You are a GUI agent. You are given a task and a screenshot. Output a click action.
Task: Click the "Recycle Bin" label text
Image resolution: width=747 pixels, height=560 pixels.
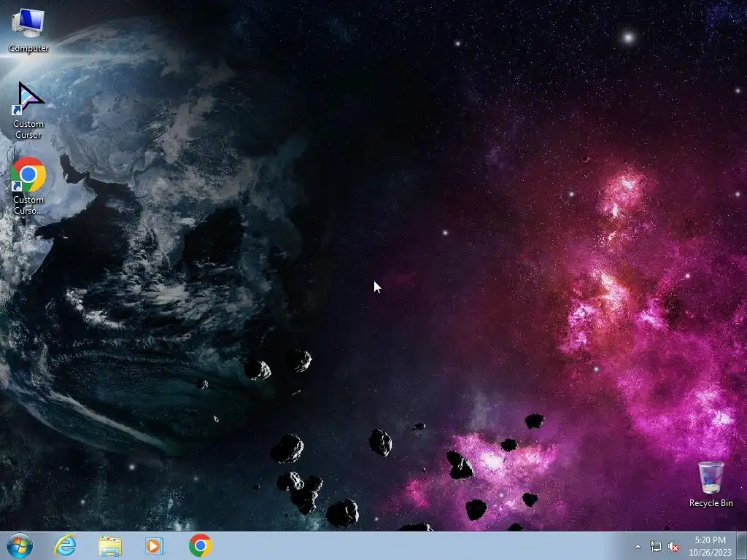[711, 503]
